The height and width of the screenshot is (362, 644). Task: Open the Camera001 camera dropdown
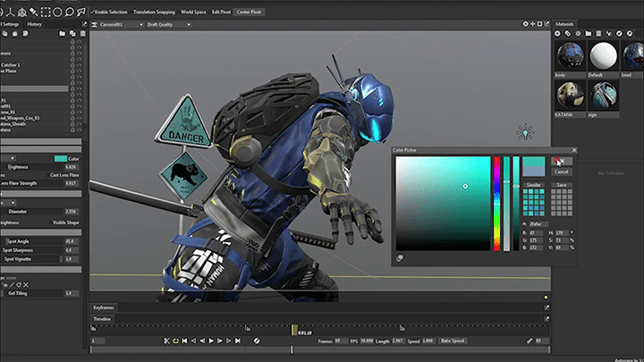click(x=121, y=25)
